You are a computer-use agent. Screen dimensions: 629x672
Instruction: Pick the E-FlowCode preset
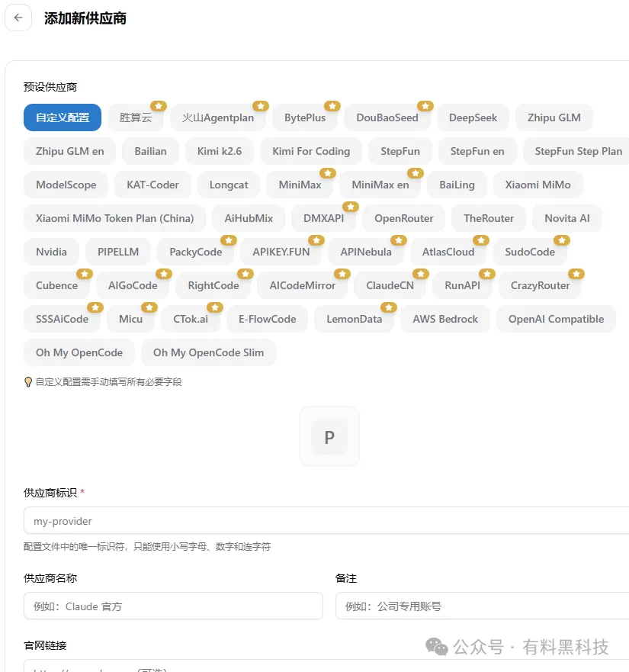268,319
